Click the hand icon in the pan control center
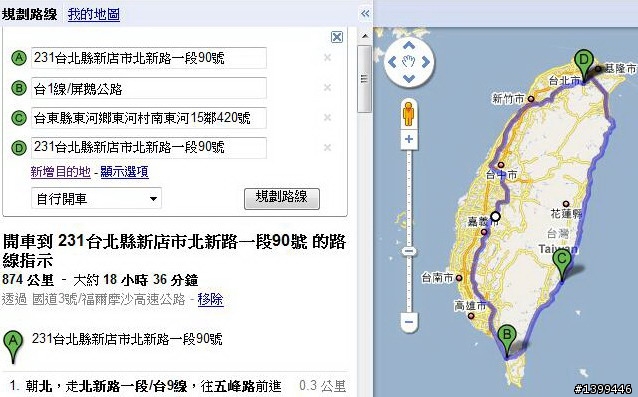The image size is (638, 397). tap(409, 62)
